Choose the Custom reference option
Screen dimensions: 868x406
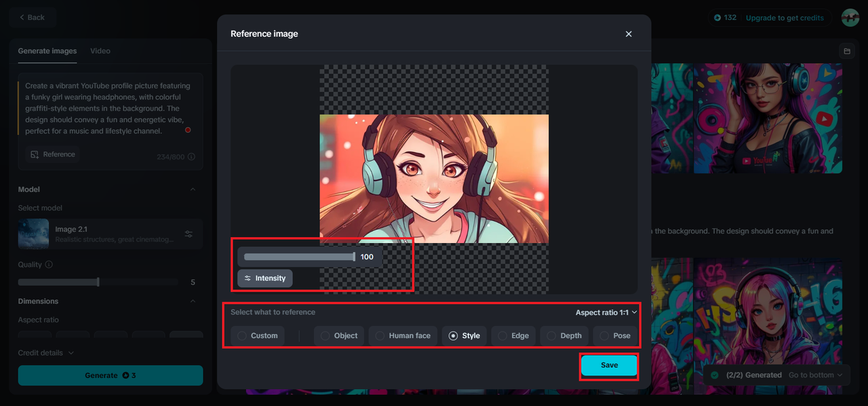[x=258, y=335]
